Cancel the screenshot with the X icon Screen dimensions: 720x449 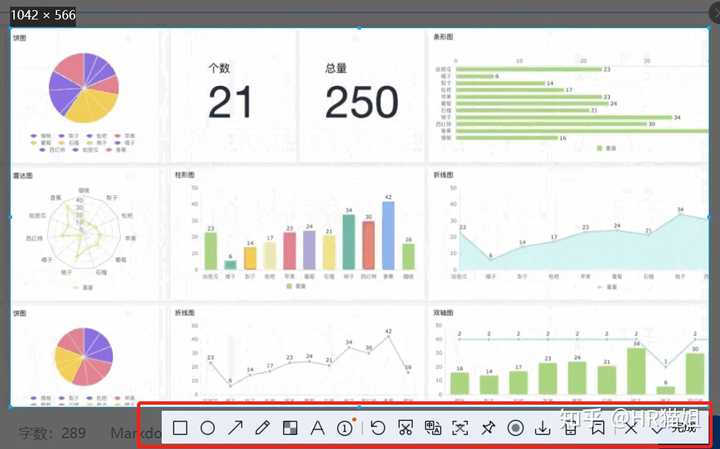631,428
